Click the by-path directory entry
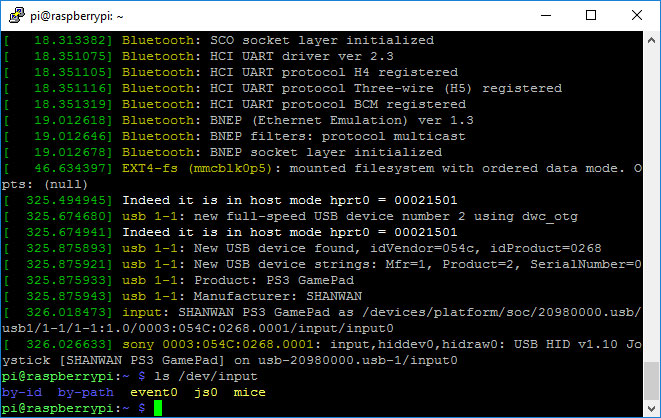Viewport: 661px width, 418px height. (x=84, y=392)
